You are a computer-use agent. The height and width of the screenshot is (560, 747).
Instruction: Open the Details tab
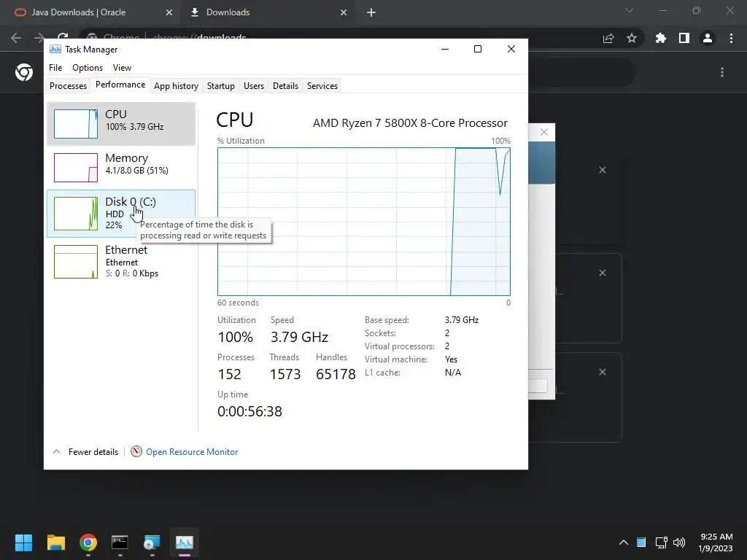285,86
